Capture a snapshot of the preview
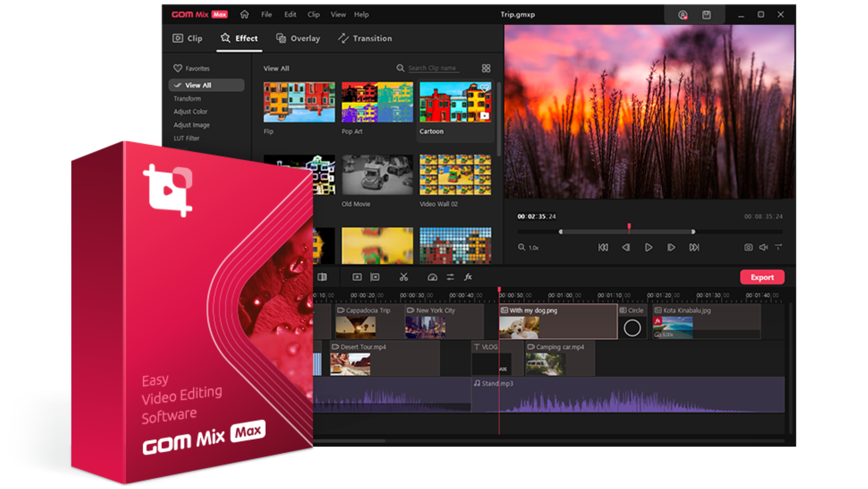 coord(749,247)
